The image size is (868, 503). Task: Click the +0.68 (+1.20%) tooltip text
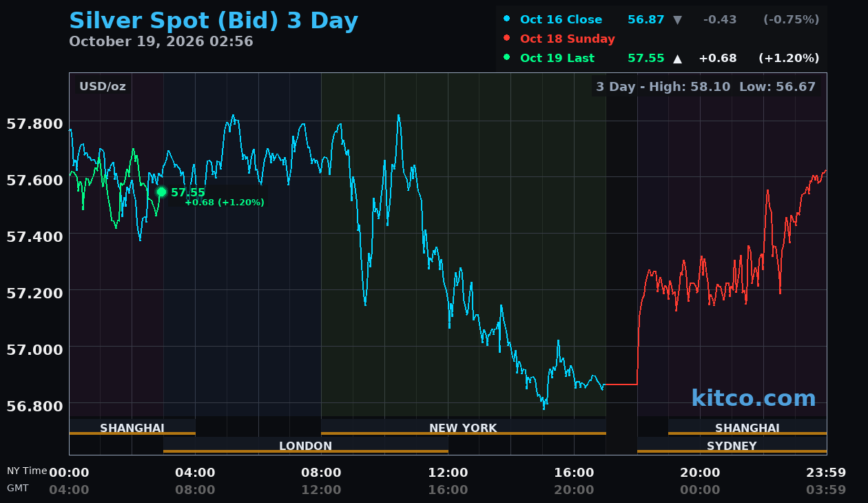click(x=225, y=203)
